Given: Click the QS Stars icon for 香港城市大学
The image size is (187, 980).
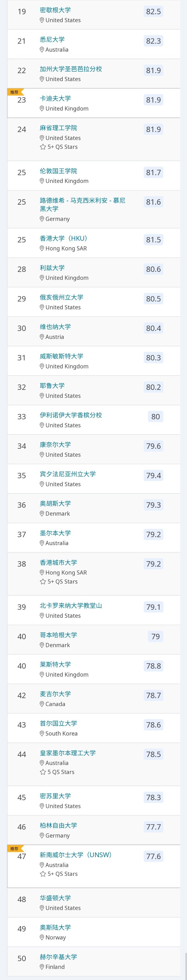Looking at the screenshot, I should click(x=43, y=582).
